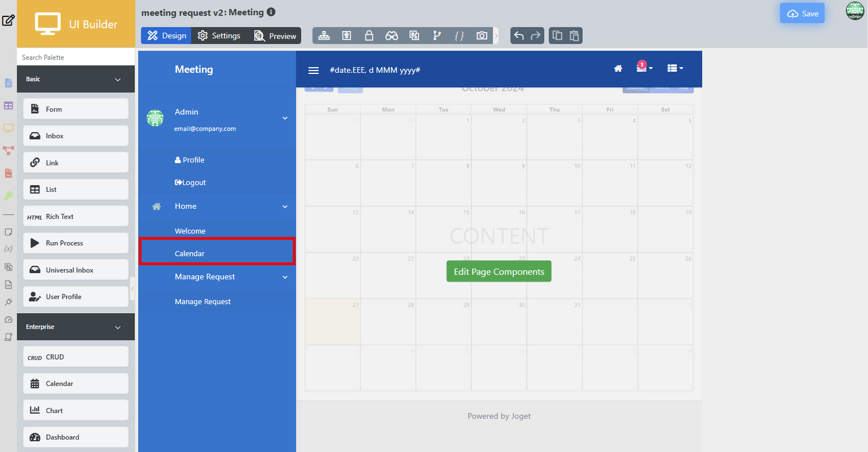
Task: Collapse the Home menu category
Action: pos(285,207)
